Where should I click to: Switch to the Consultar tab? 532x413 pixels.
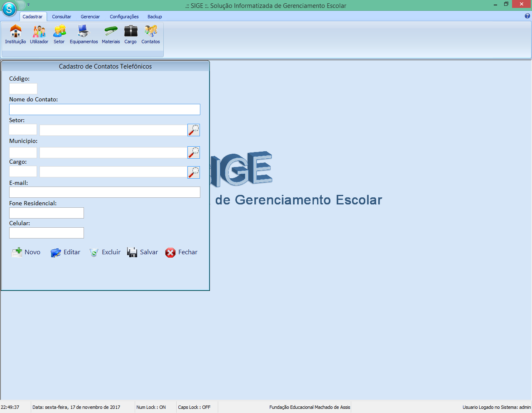[62, 17]
